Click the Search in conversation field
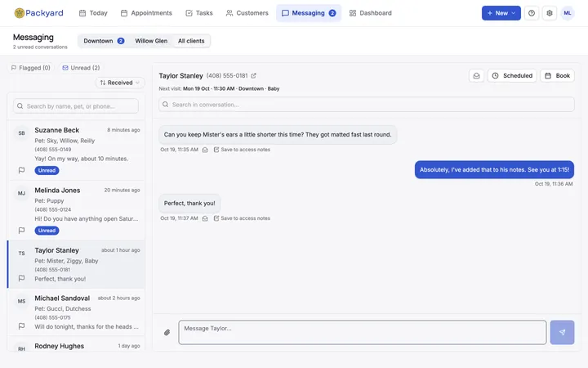The height and width of the screenshot is (368, 588). [x=367, y=105]
